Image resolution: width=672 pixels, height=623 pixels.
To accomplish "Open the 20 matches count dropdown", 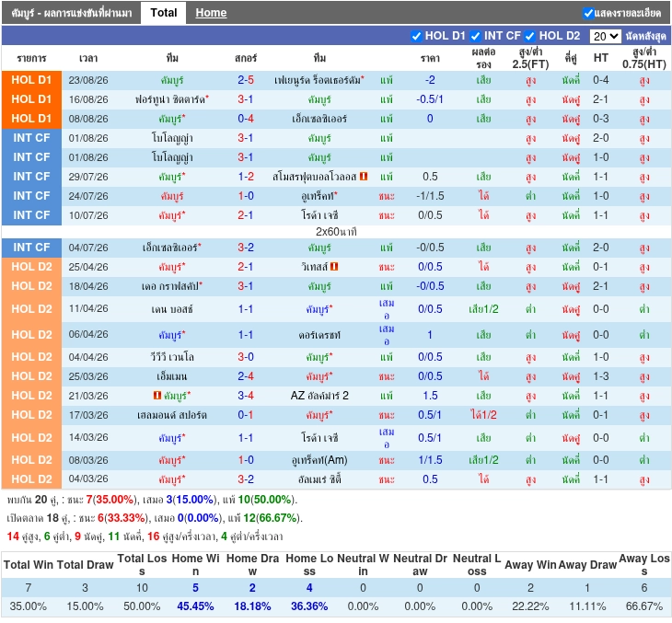I will (605, 36).
